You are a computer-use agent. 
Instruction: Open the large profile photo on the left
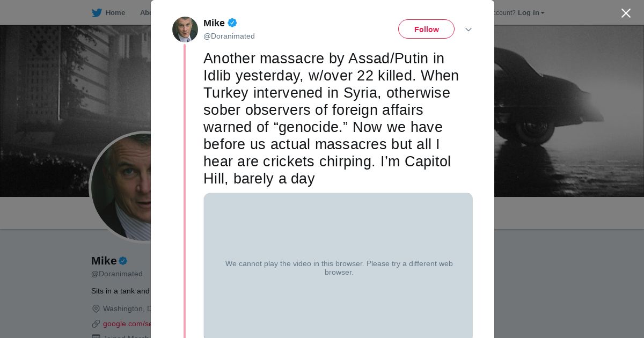(x=121, y=188)
